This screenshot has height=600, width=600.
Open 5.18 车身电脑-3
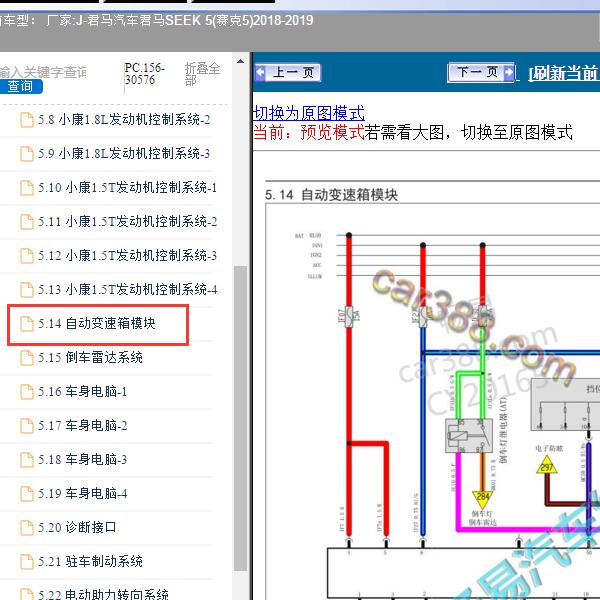[82, 459]
